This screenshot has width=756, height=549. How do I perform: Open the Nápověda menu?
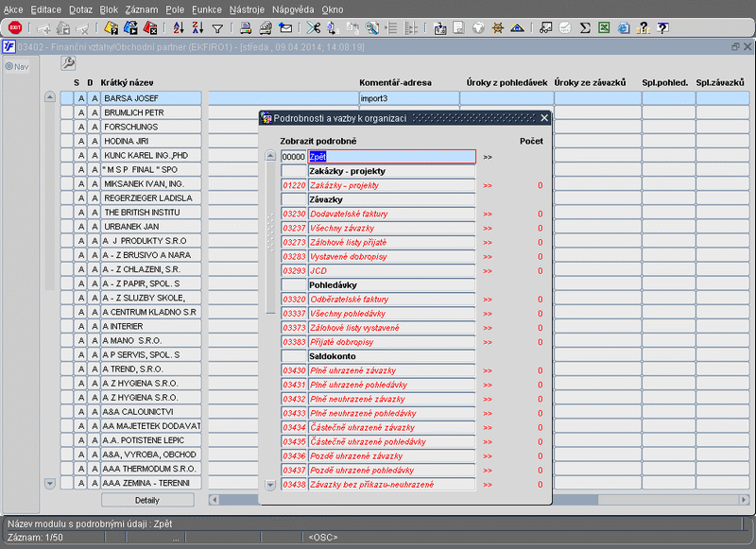click(x=293, y=9)
